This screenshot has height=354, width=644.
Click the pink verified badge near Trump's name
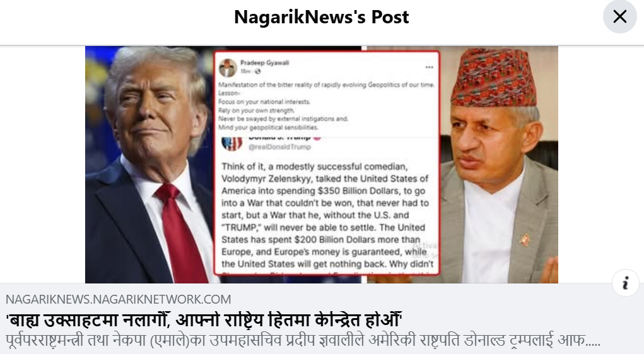(x=317, y=138)
